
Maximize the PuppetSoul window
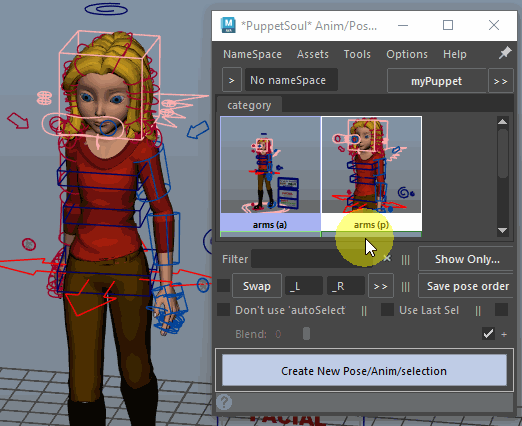click(x=448, y=25)
